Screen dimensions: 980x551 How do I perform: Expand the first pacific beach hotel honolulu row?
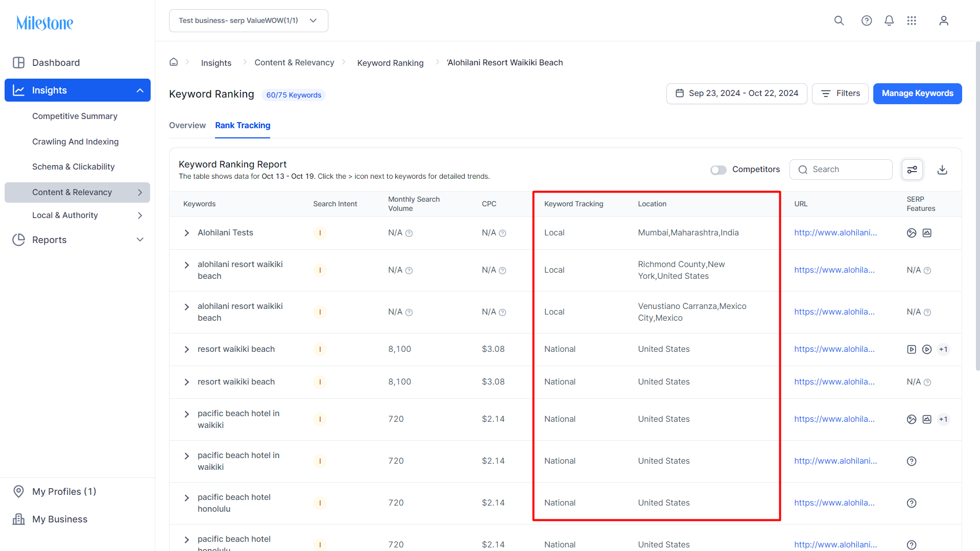pos(186,498)
